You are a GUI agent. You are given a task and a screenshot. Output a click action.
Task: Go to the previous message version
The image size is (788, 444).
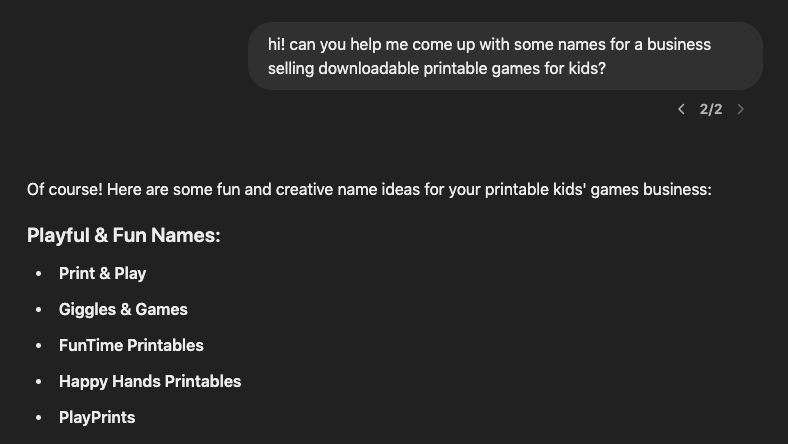tap(681, 109)
